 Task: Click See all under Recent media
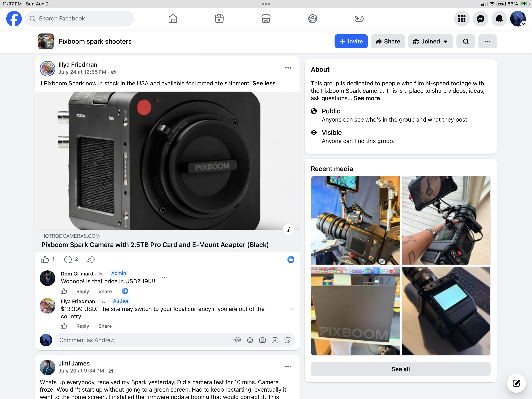coord(400,369)
